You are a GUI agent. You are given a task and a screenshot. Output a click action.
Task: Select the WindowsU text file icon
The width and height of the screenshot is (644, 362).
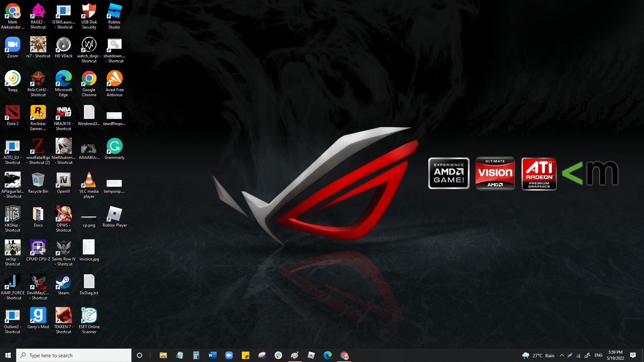[89, 115]
